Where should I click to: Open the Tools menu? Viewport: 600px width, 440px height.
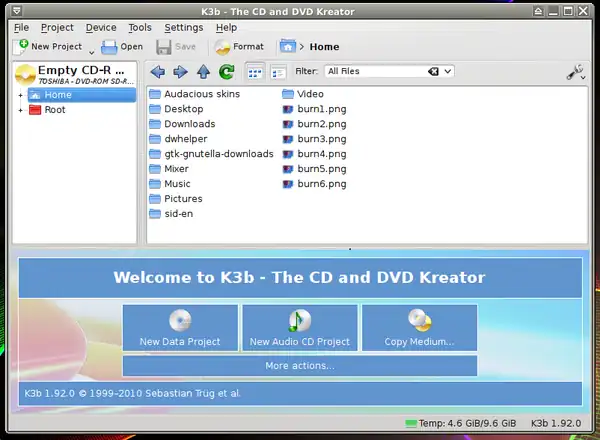click(x=140, y=27)
